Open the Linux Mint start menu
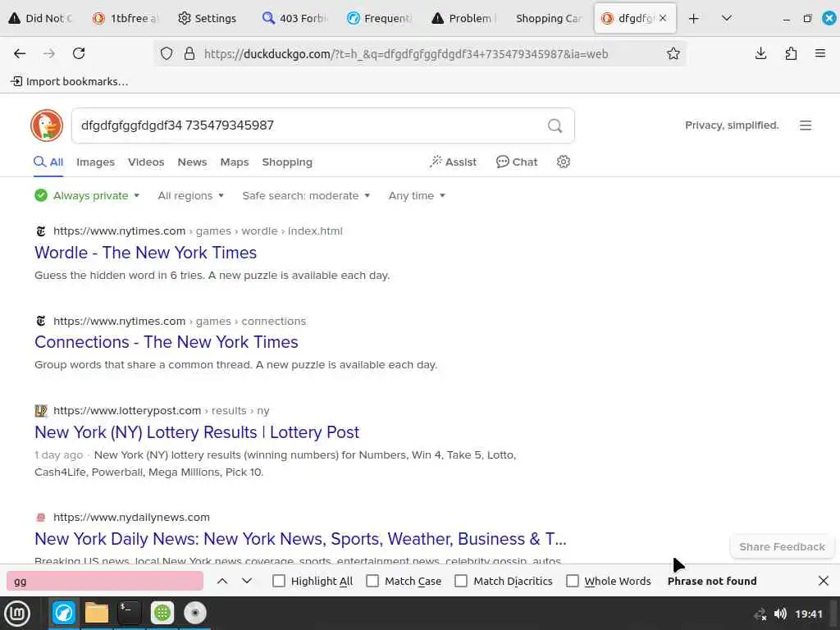840x630 pixels. point(16,614)
